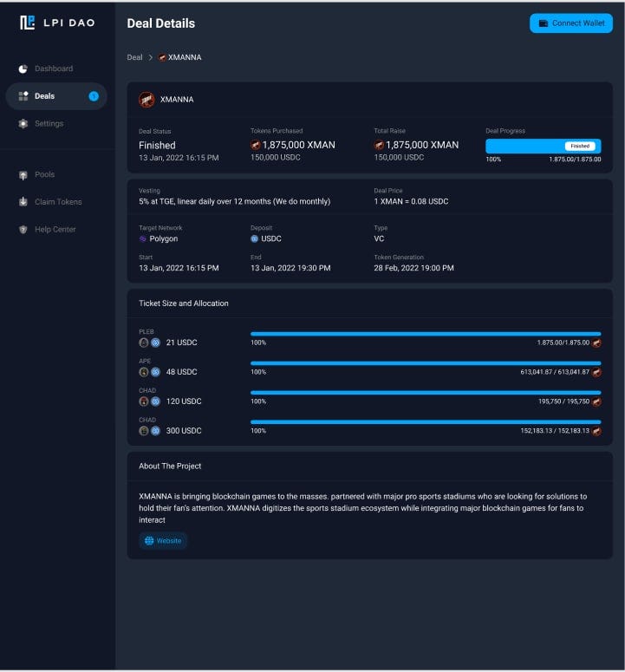Click the Polygon network label
Screen dimensions: 625x672
[164, 238]
